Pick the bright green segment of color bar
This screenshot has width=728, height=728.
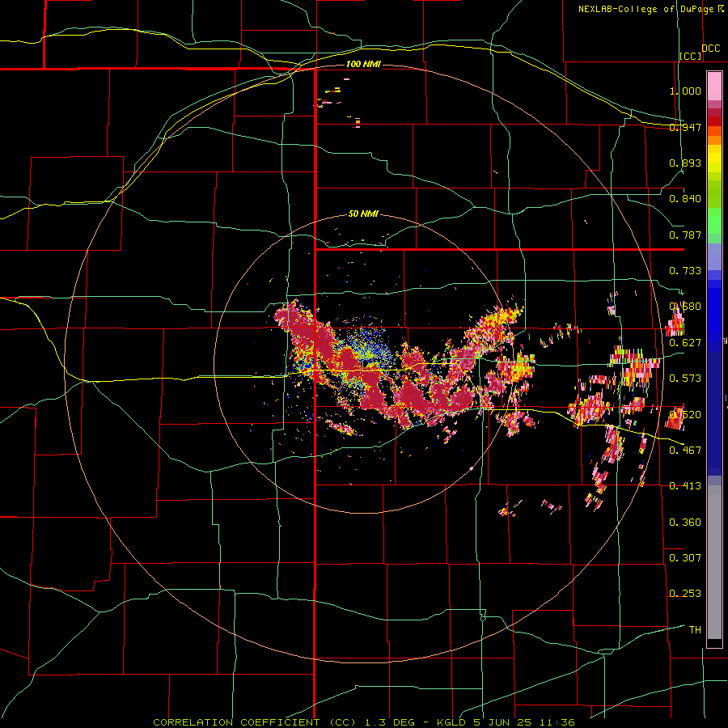pos(714,221)
